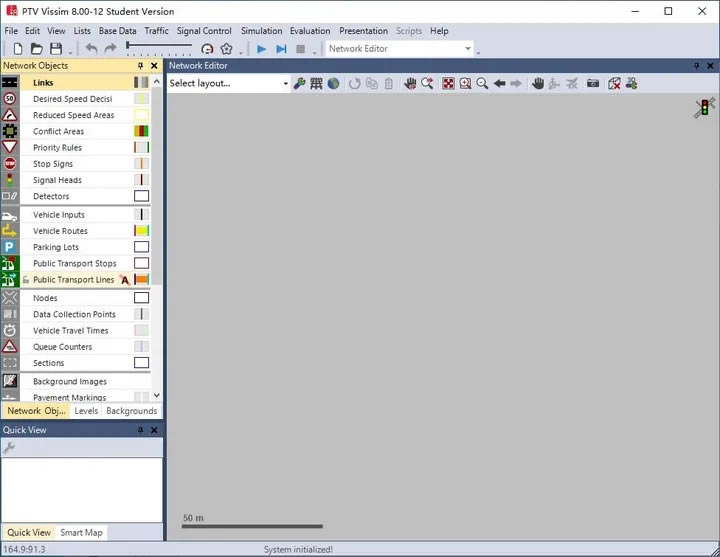Click the wrench icon in Network Editor toolbar
The height and width of the screenshot is (557, 720).
pos(299,83)
